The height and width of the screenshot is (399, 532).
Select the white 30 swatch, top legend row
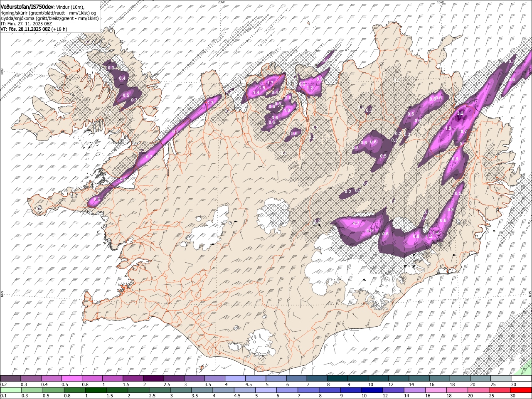pos(521,378)
